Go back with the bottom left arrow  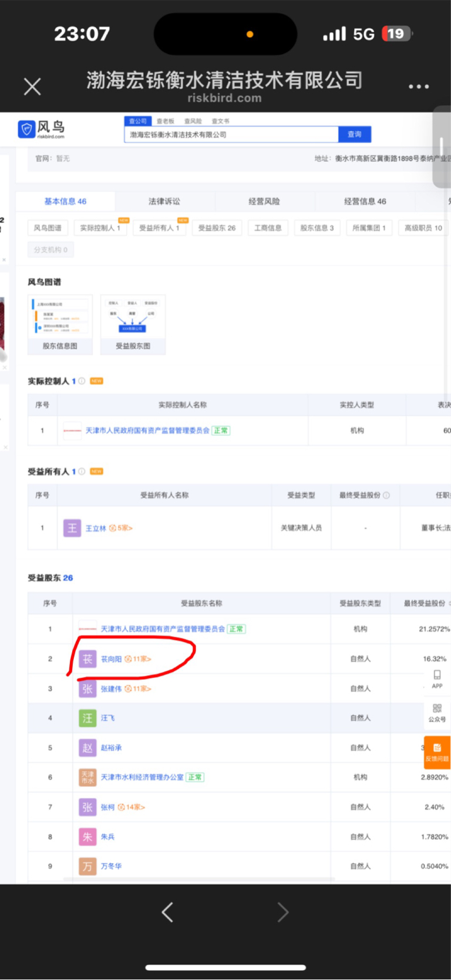pos(167,912)
